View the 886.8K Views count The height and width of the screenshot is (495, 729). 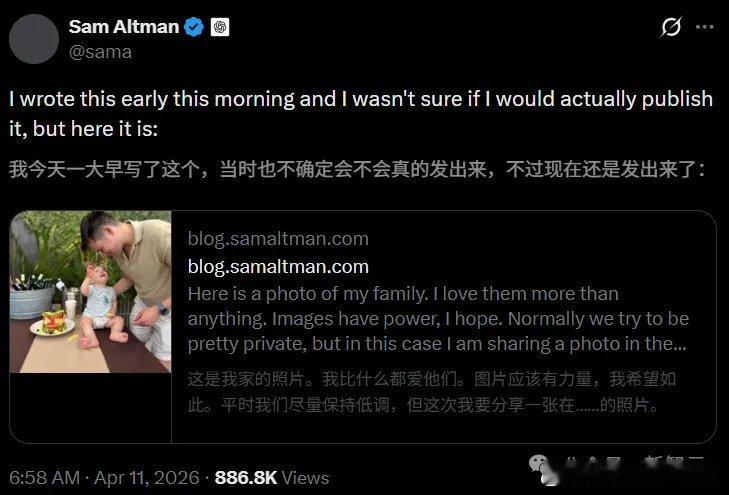coord(272,478)
